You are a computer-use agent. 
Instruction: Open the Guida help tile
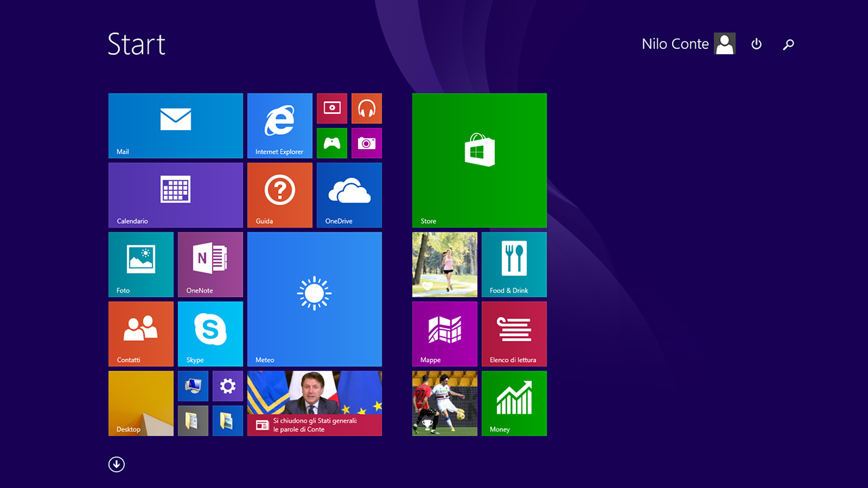coord(280,195)
